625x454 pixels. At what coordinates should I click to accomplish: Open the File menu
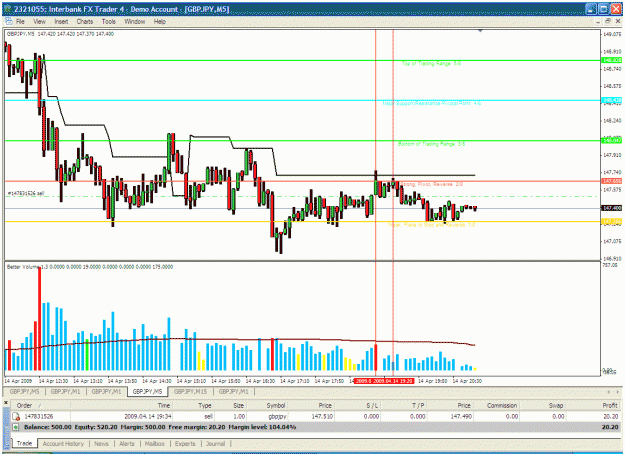[20, 22]
